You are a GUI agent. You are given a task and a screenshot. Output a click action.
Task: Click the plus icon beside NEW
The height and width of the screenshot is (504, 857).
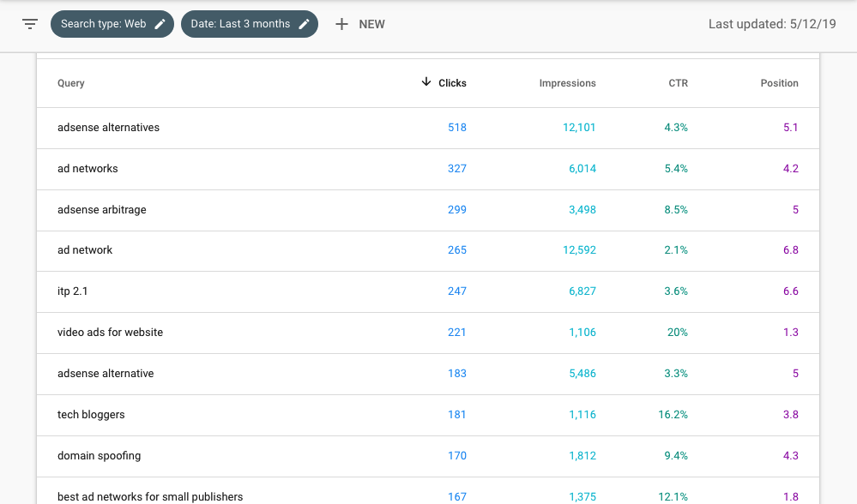pyautogui.click(x=342, y=24)
